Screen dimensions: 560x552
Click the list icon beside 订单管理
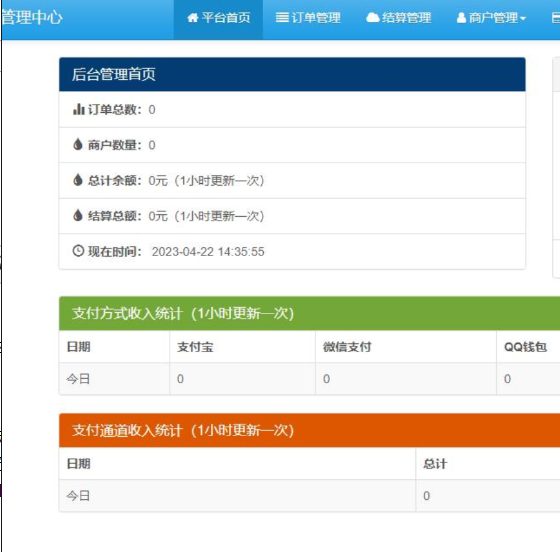282,17
